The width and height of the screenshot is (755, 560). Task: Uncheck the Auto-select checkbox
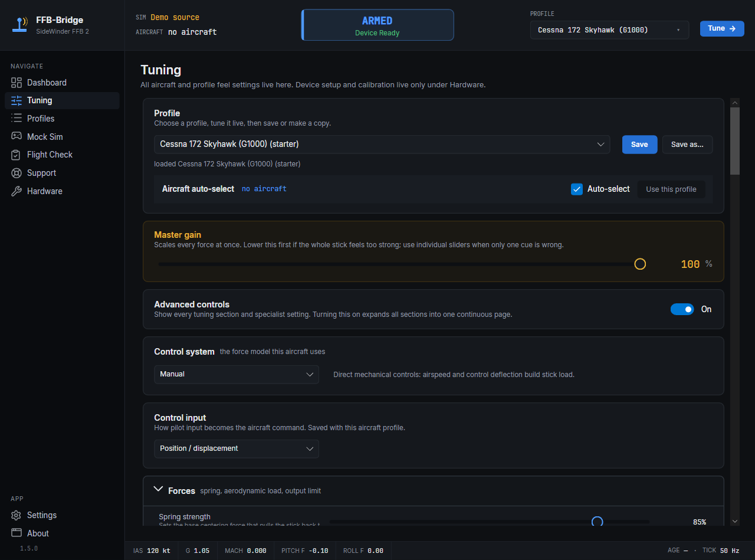pyautogui.click(x=577, y=189)
